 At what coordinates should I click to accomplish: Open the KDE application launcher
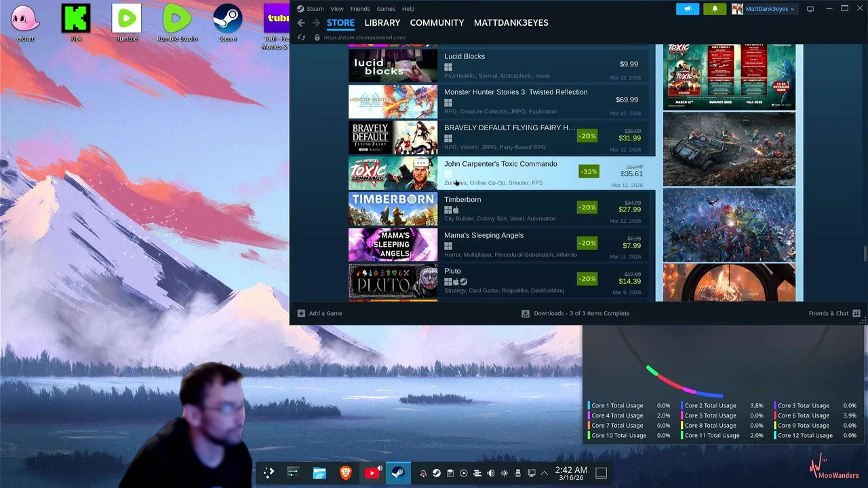(269, 472)
